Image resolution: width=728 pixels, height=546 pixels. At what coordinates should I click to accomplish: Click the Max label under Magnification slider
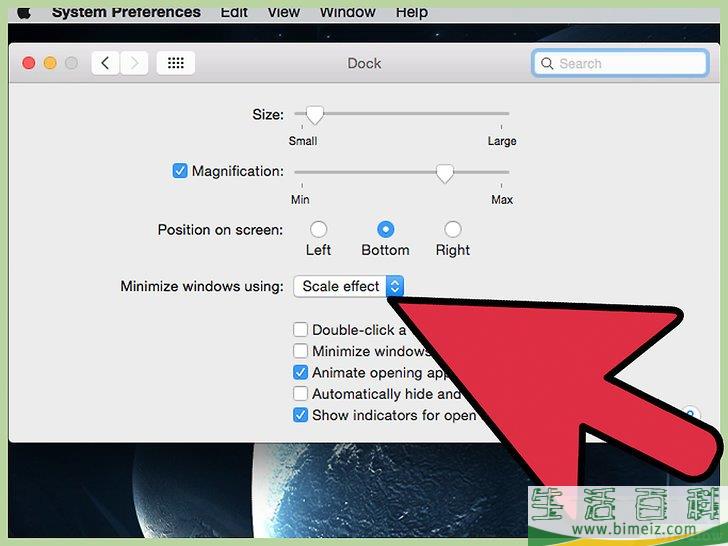tap(502, 200)
